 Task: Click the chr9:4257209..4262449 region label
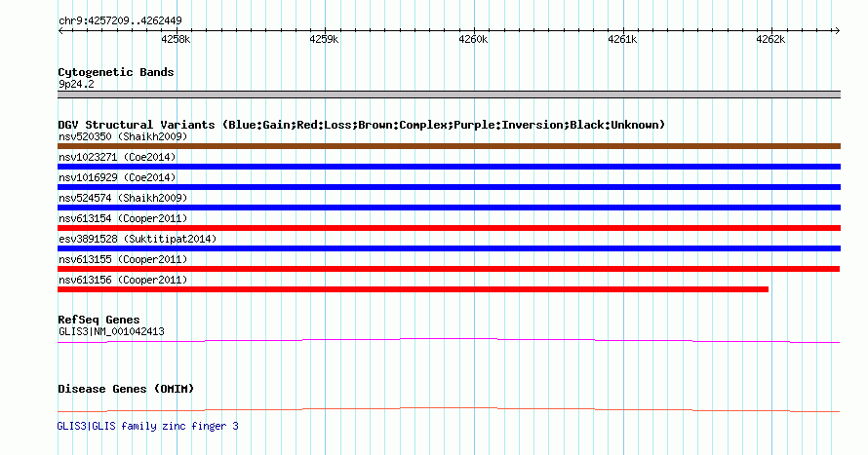click(x=120, y=21)
